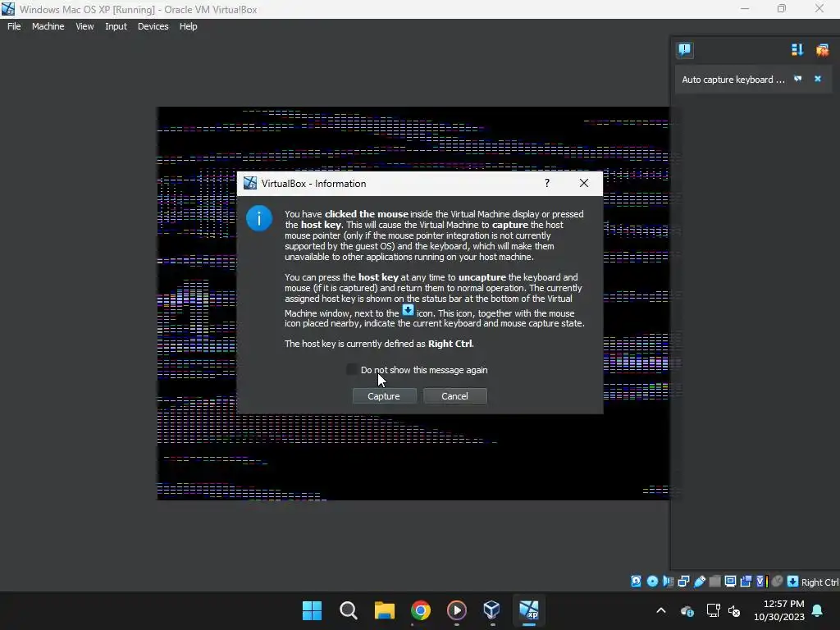Click the Capture button
840x630 pixels.
pyautogui.click(x=384, y=396)
